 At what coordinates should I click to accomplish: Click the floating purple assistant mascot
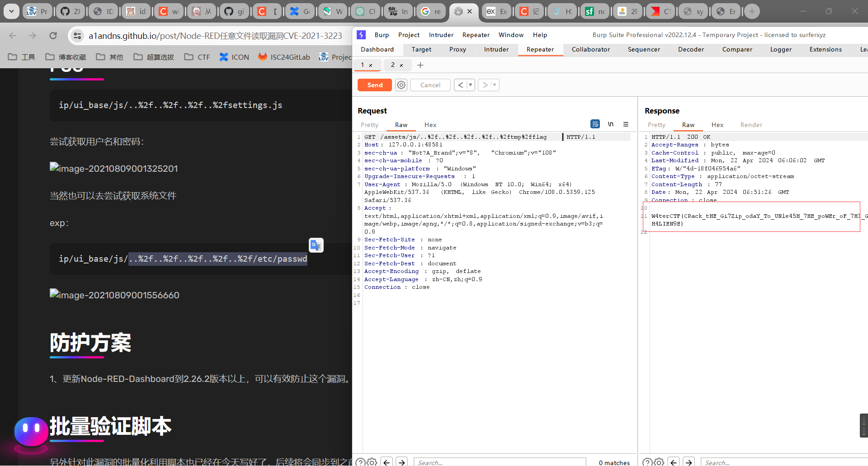click(x=31, y=433)
